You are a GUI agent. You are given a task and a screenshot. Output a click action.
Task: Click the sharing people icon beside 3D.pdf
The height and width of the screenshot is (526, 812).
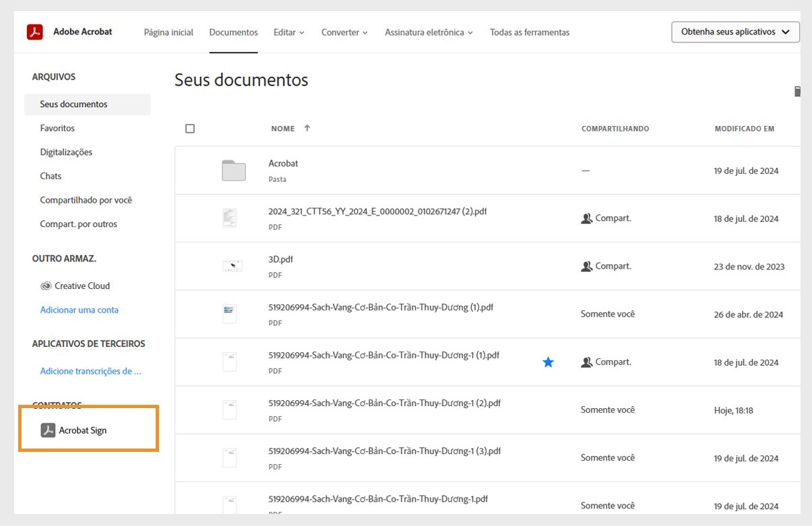(586, 265)
